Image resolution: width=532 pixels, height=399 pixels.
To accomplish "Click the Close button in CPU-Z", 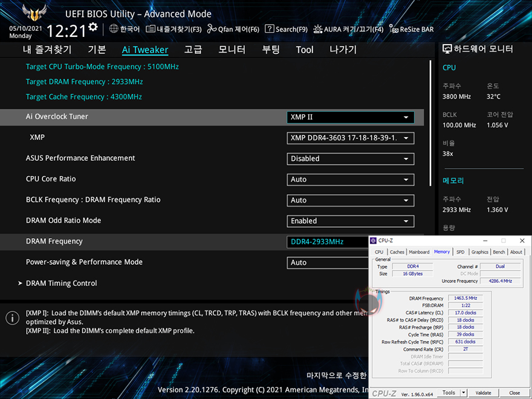I will (x=514, y=393).
